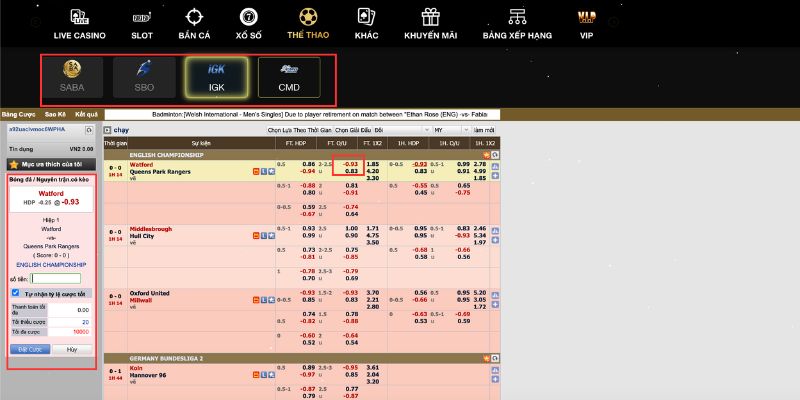Image resolution: width=800 pixels, height=400 pixels.
Task: Select the Xổ Số lottery icon
Action: pyautogui.click(x=248, y=16)
